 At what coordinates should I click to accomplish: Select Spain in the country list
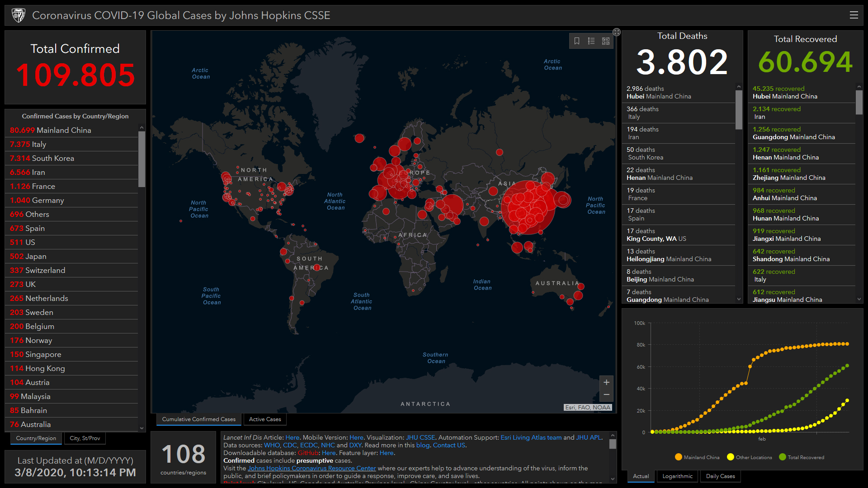pyautogui.click(x=71, y=228)
